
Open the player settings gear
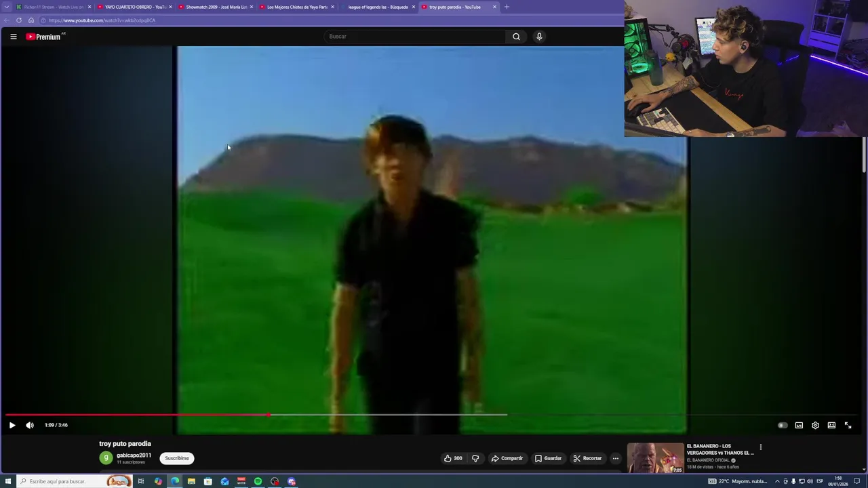[815, 425]
